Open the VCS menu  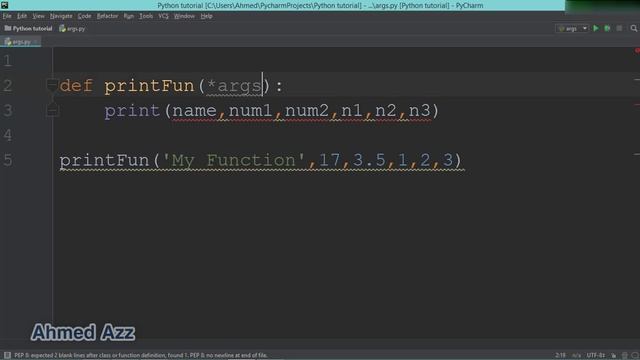tap(163, 16)
